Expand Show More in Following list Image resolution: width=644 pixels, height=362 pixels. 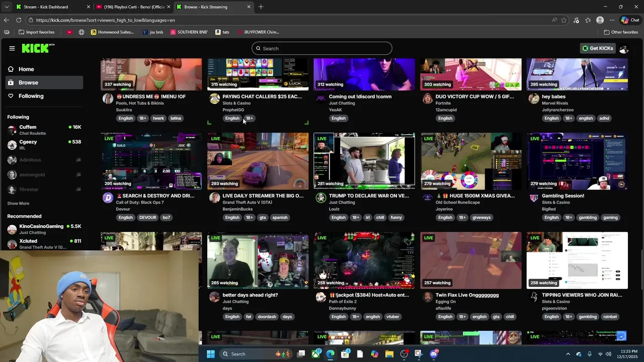click(18, 203)
